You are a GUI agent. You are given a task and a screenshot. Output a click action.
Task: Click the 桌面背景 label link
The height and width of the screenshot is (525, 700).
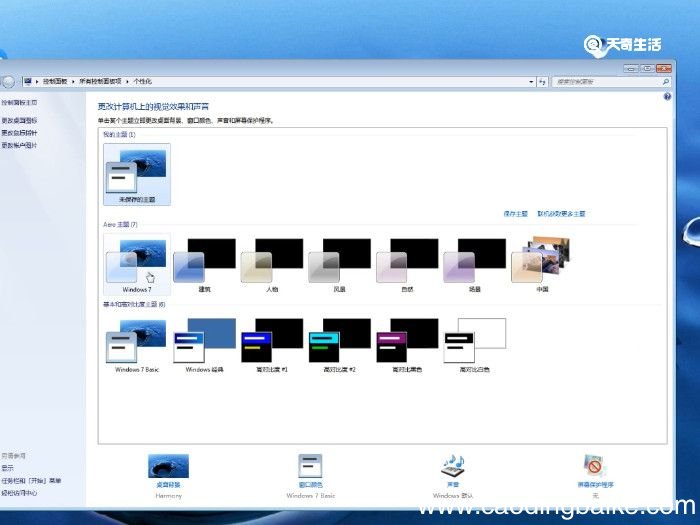168,485
